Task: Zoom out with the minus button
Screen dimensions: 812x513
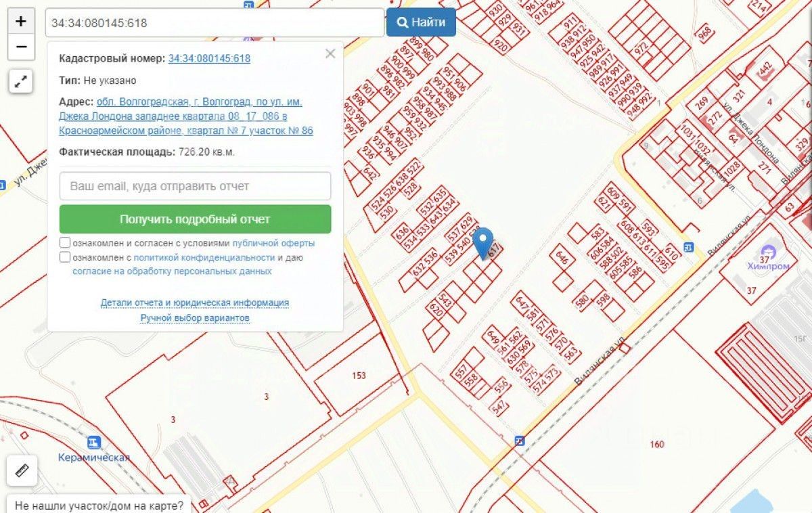Action: click(x=21, y=47)
